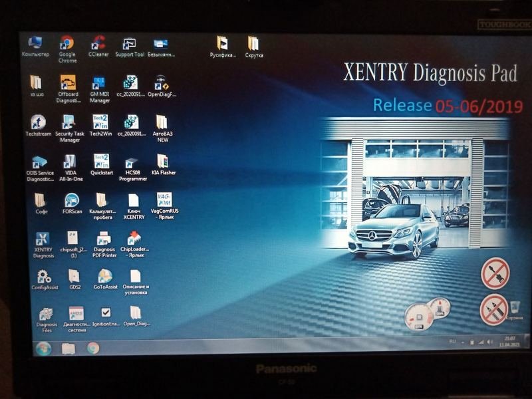
Task: Click the Diagnosis PDF Printer icon
Action: click(x=104, y=239)
